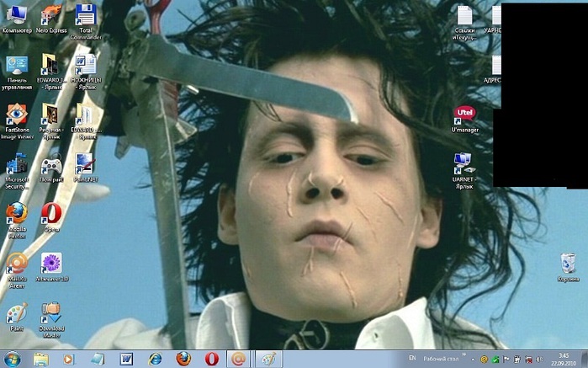Open the EDWARD_ folder shortcut with film cover
588x368 pixels.
pyautogui.click(x=51, y=72)
